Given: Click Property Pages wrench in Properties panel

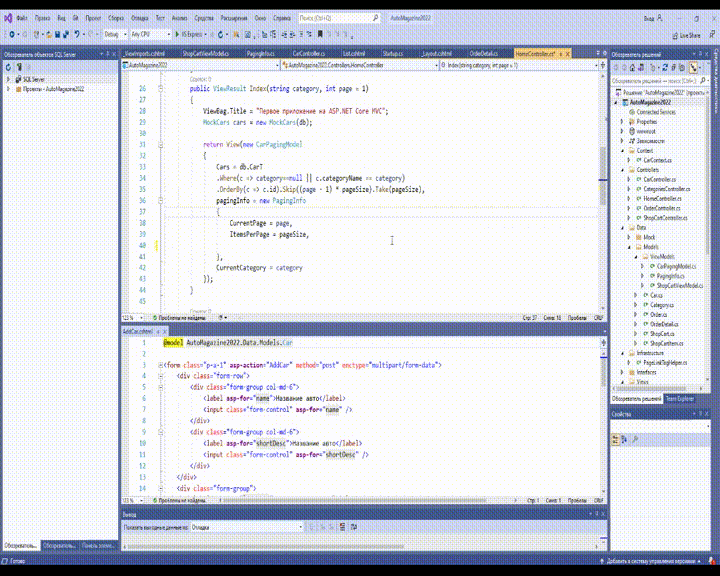Looking at the screenshot, I should 636,440.
